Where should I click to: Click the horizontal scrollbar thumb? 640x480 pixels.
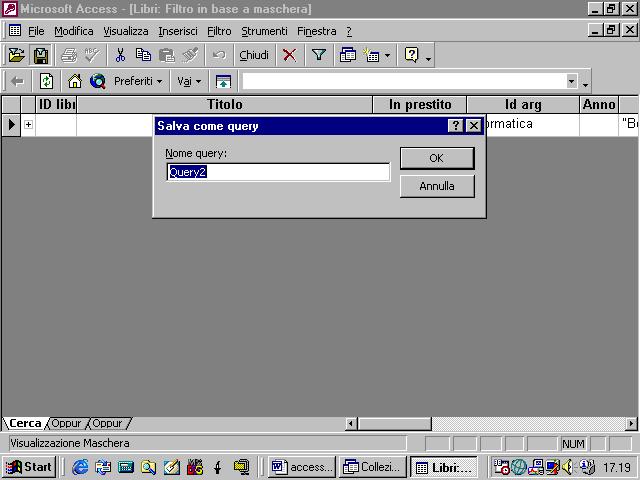[395, 424]
